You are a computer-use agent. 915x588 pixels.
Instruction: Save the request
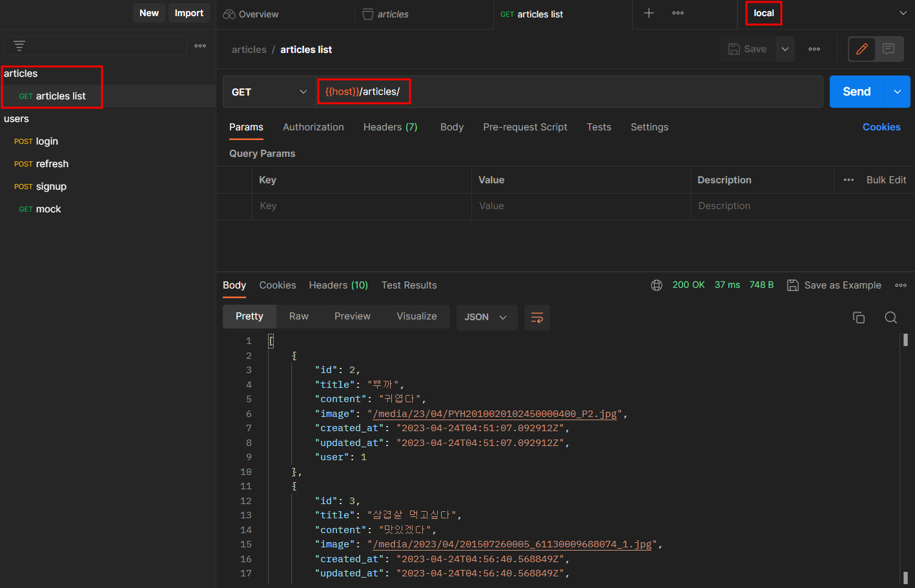747,49
